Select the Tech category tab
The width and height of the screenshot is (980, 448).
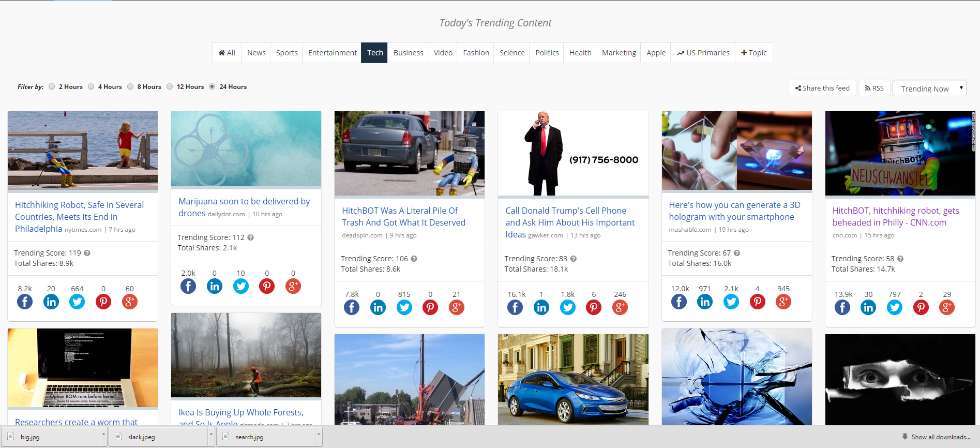point(374,53)
